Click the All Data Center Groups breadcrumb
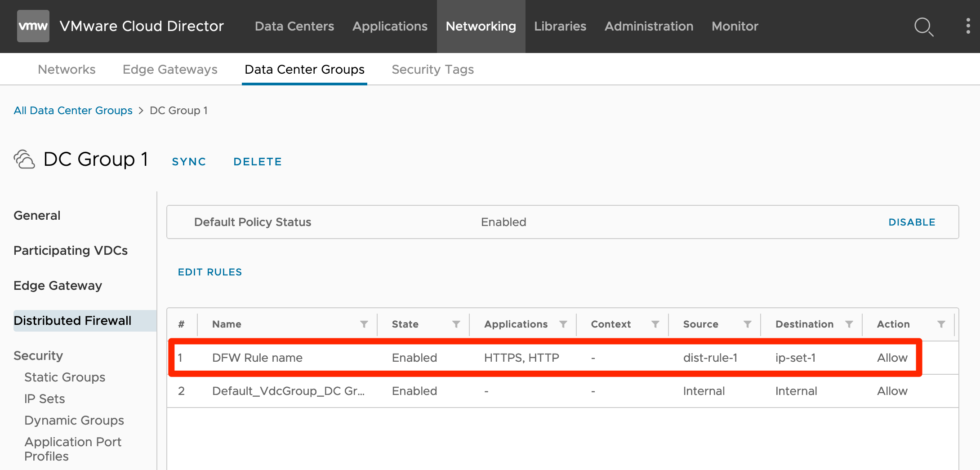The image size is (980, 470). [x=73, y=111]
